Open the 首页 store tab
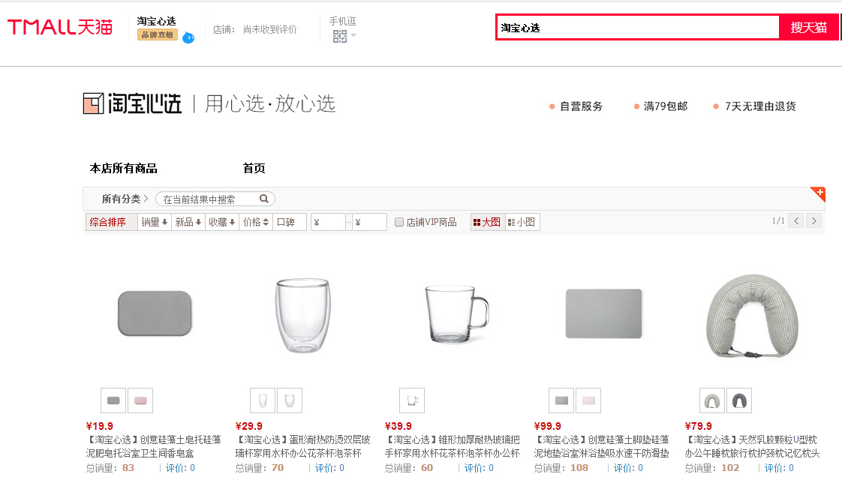This screenshot has height=504, width=842. (x=254, y=169)
